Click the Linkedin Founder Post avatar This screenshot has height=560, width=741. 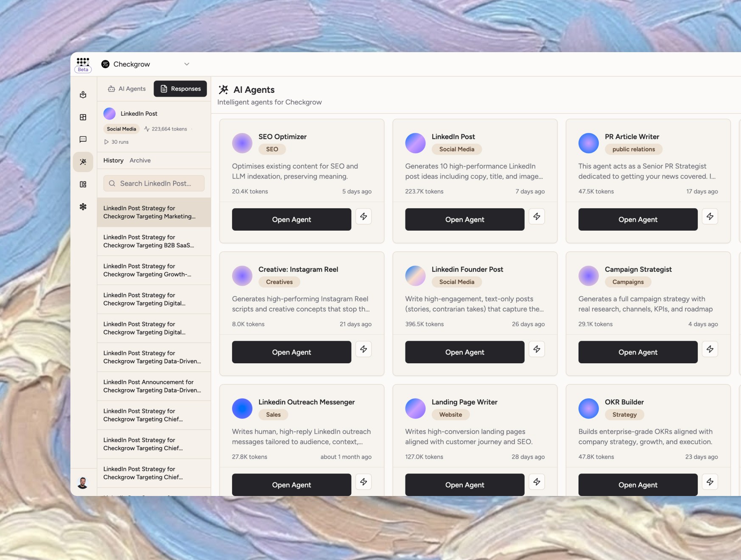(x=415, y=276)
